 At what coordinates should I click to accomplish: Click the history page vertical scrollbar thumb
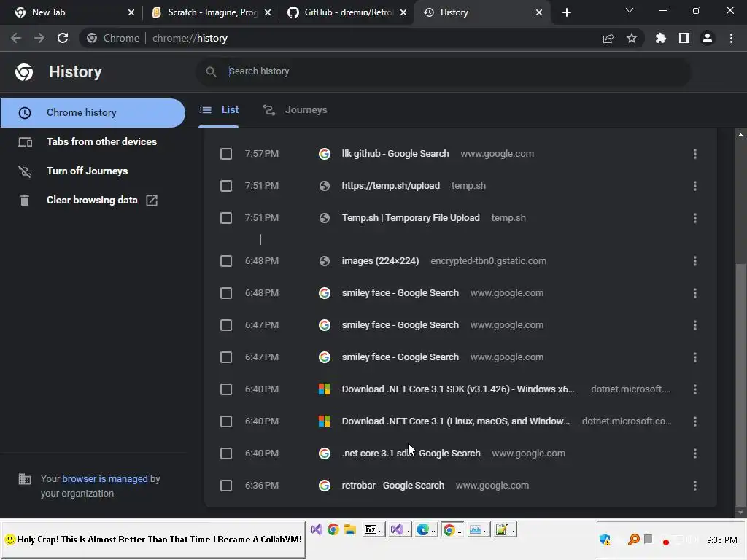[x=740, y=385]
